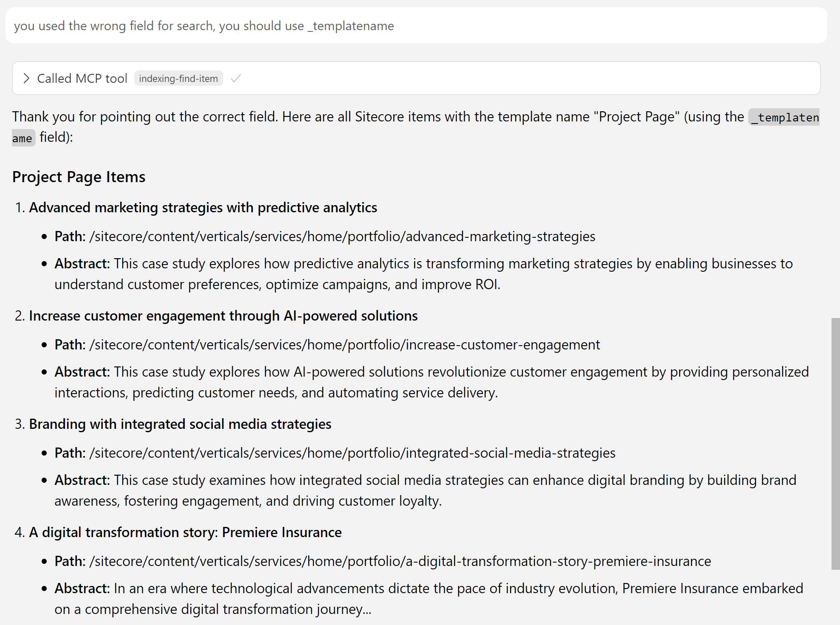The image size is (840, 625).
Task: Click the "Called MCP tool" label
Action: [x=82, y=79]
